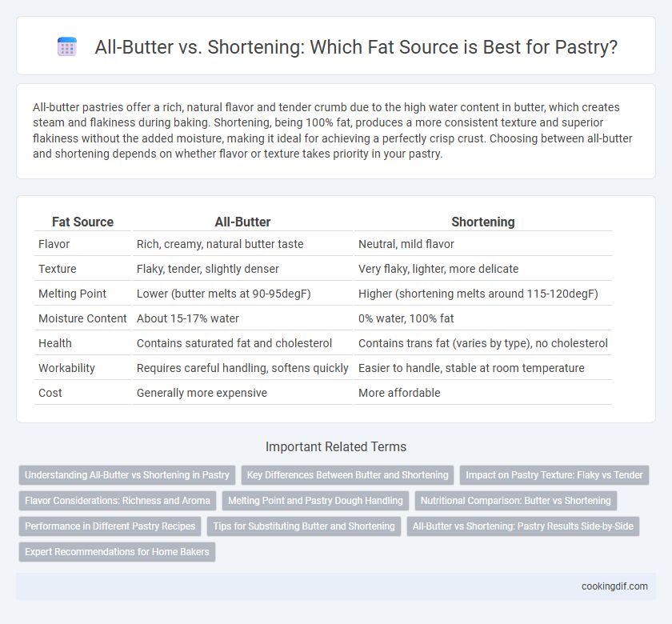Select Pastry Results Side-by-Side tag

click(523, 526)
